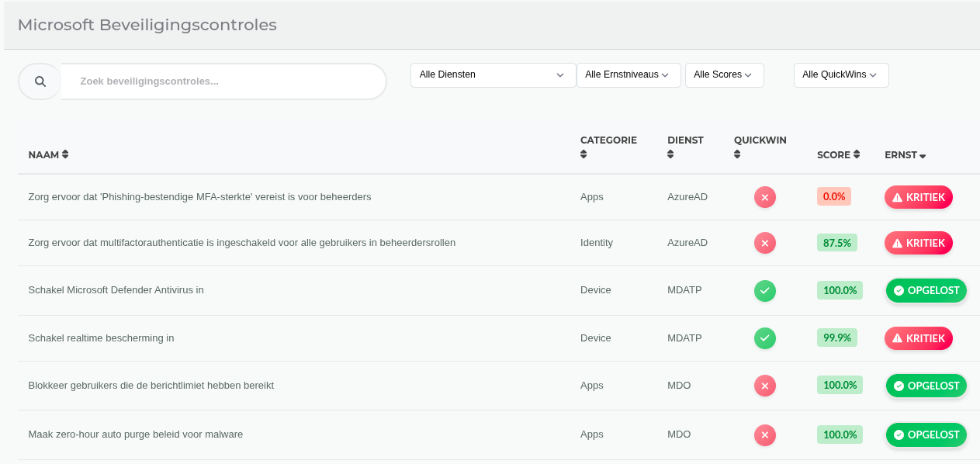Click sort arrows under CATEGORIE header
Viewport: 980px width, 464px height.
pos(583,154)
